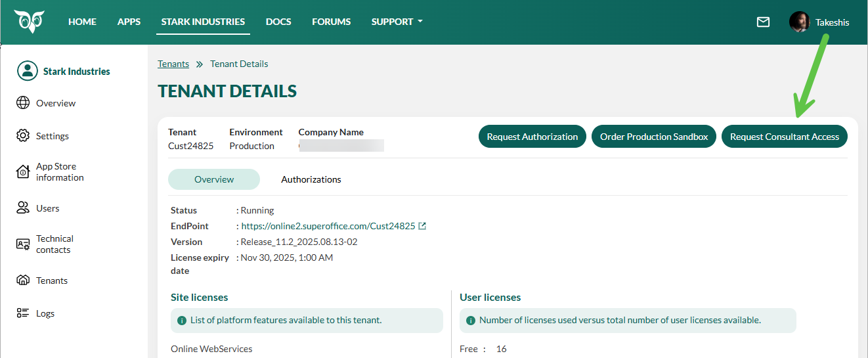Click the Production environment value
This screenshot has height=358, width=868.
click(251, 146)
